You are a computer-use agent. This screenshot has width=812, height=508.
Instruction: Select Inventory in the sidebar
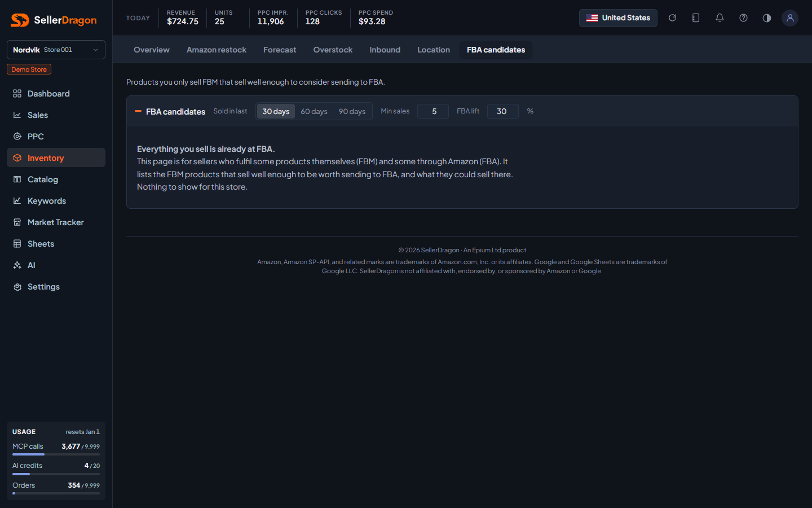click(x=56, y=158)
